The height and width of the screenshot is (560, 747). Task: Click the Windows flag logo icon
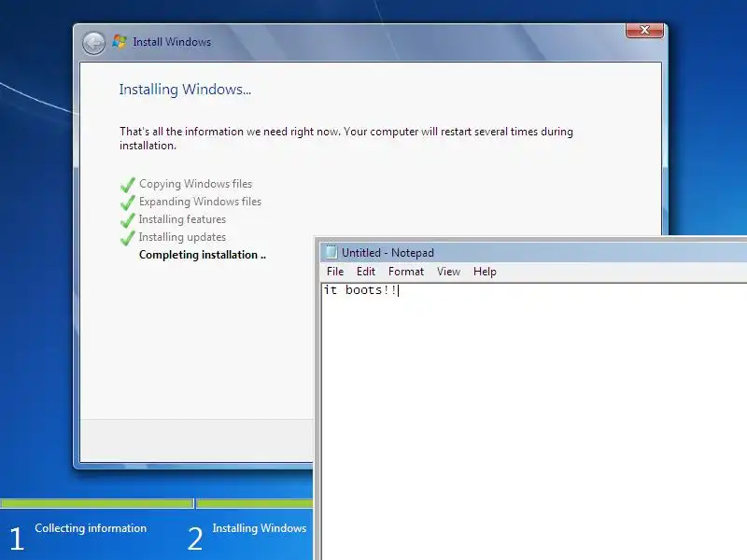point(120,41)
